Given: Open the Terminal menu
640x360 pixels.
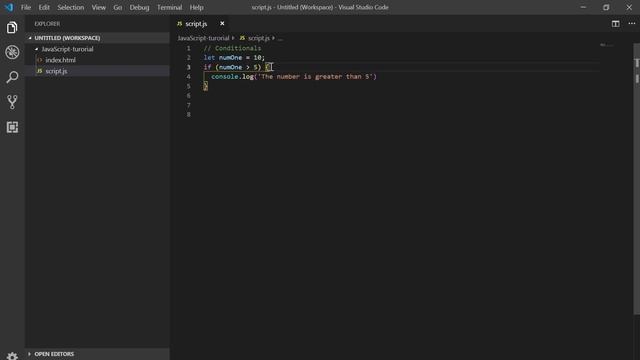Looking at the screenshot, I should click(169, 7).
